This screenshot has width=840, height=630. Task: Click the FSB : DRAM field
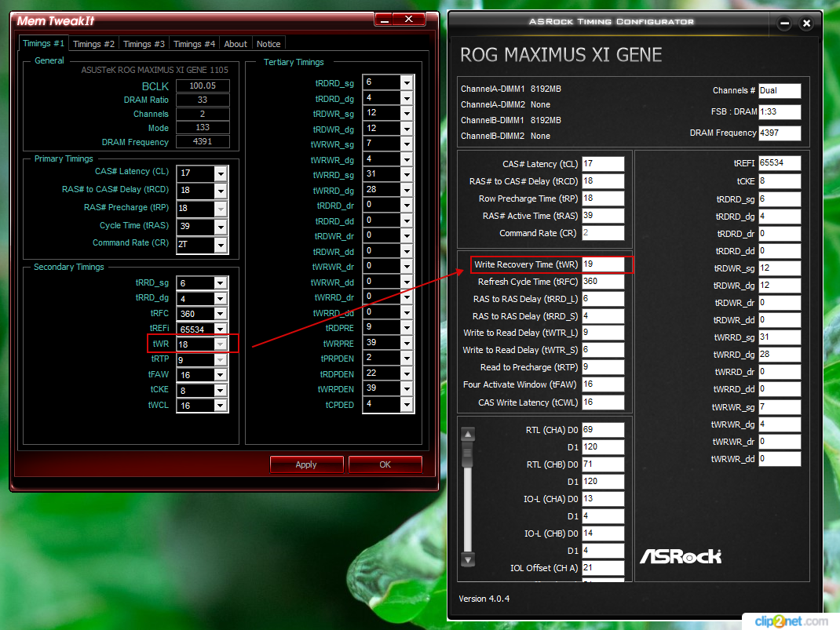780,112
